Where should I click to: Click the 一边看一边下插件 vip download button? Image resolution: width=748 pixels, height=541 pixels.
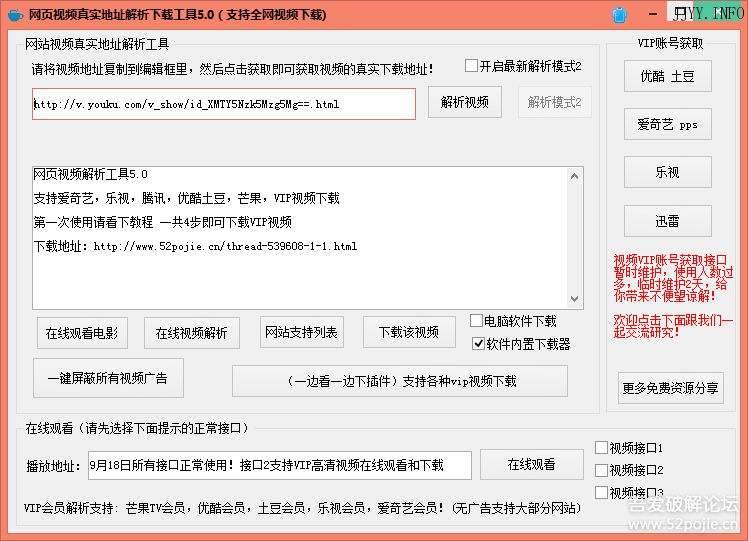click(x=400, y=381)
